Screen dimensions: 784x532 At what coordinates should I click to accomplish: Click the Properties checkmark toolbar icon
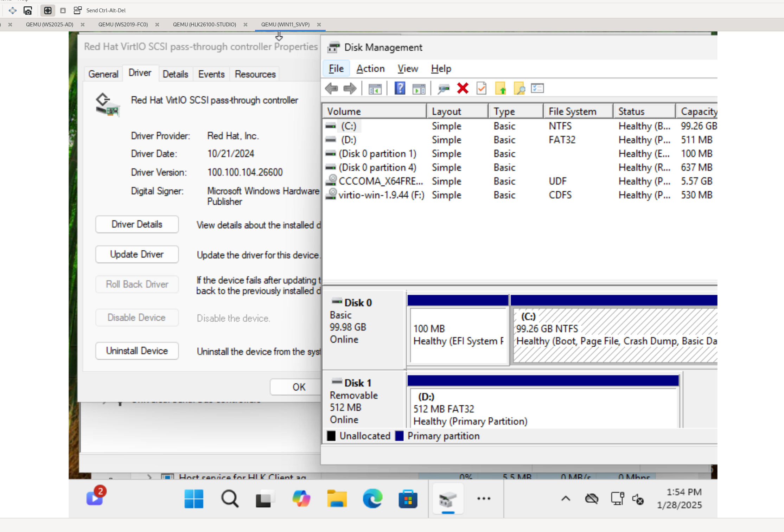pyautogui.click(x=482, y=88)
